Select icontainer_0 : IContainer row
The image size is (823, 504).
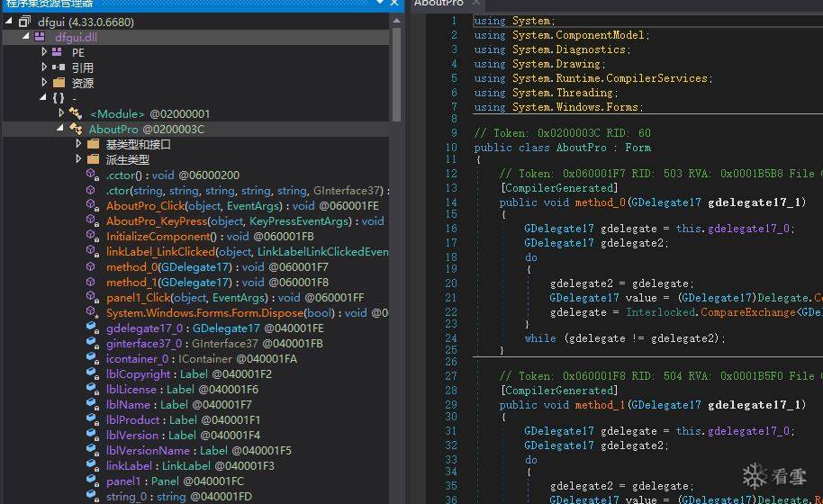click(202, 359)
